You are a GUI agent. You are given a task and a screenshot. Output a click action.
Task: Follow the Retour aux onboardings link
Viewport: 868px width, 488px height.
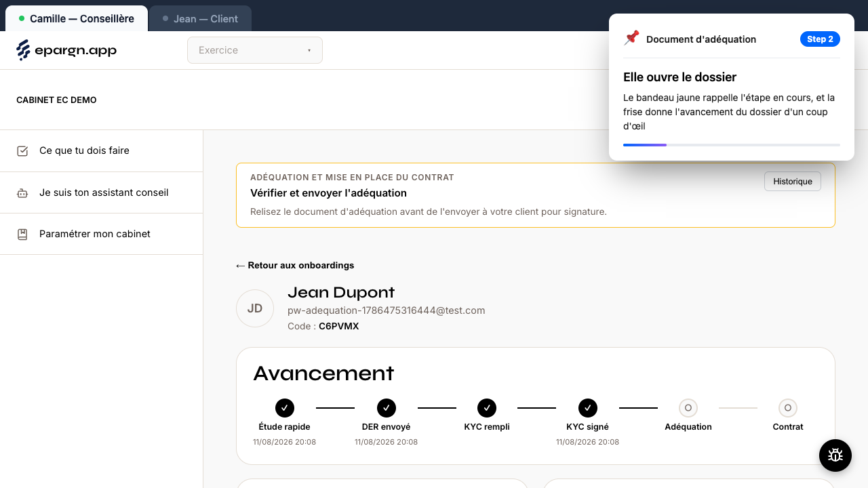click(x=295, y=266)
